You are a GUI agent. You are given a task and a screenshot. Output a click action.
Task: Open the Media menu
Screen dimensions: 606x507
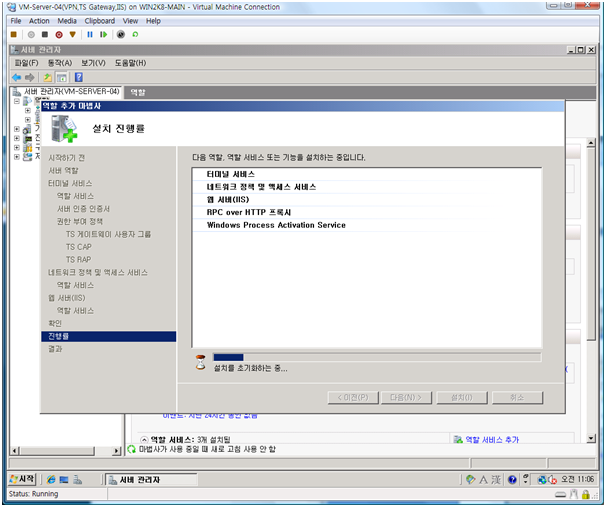click(67, 21)
